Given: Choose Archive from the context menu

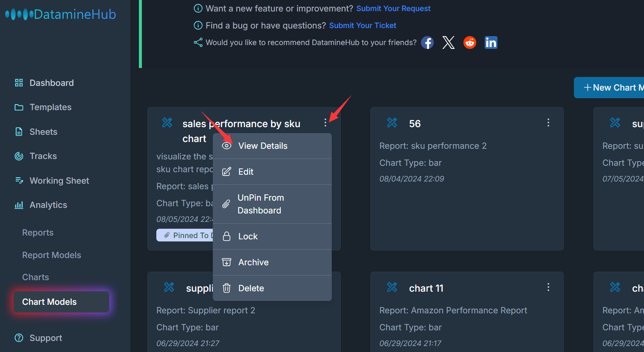Looking at the screenshot, I should (x=272, y=262).
